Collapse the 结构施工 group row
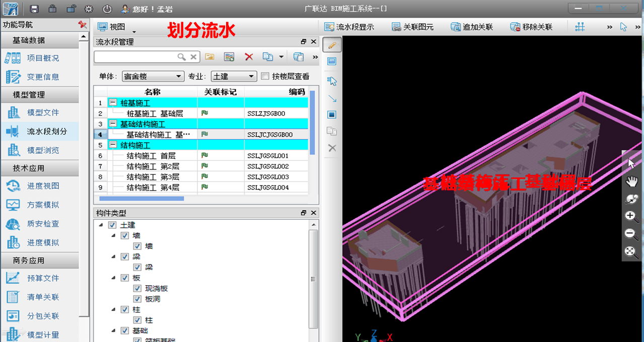 tap(112, 145)
